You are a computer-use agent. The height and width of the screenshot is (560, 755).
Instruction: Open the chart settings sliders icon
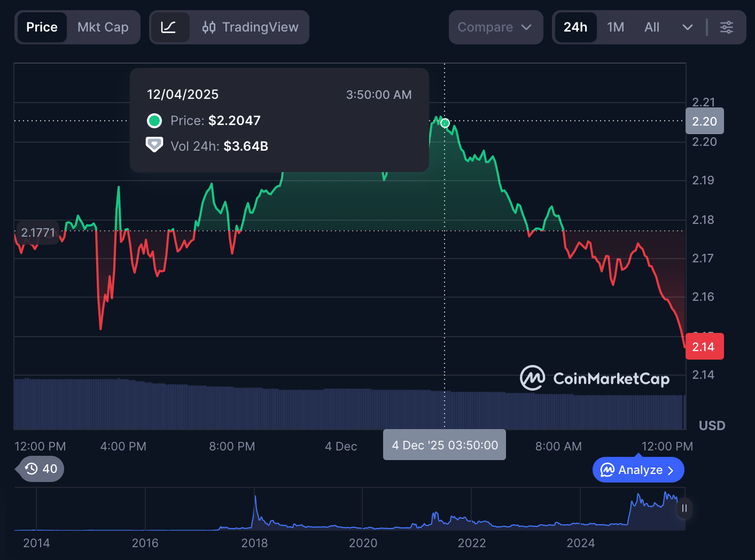(x=727, y=27)
